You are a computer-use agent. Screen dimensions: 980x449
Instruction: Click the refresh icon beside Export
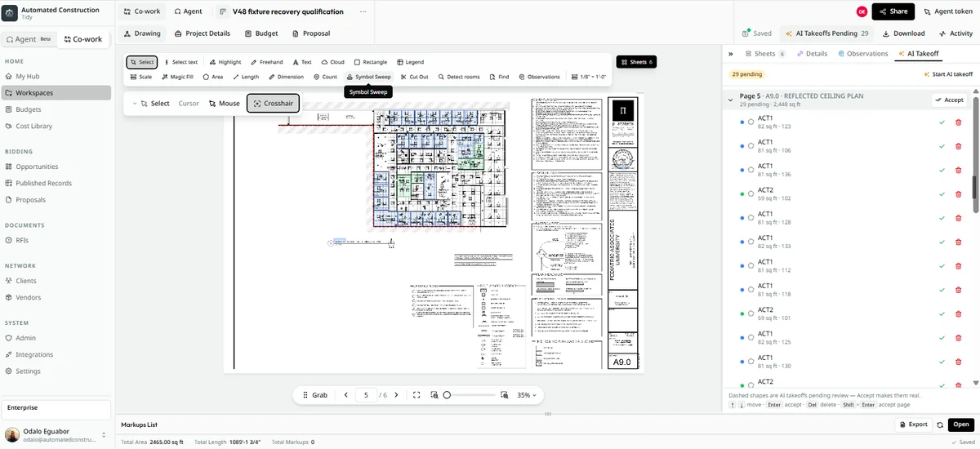[x=940, y=425]
